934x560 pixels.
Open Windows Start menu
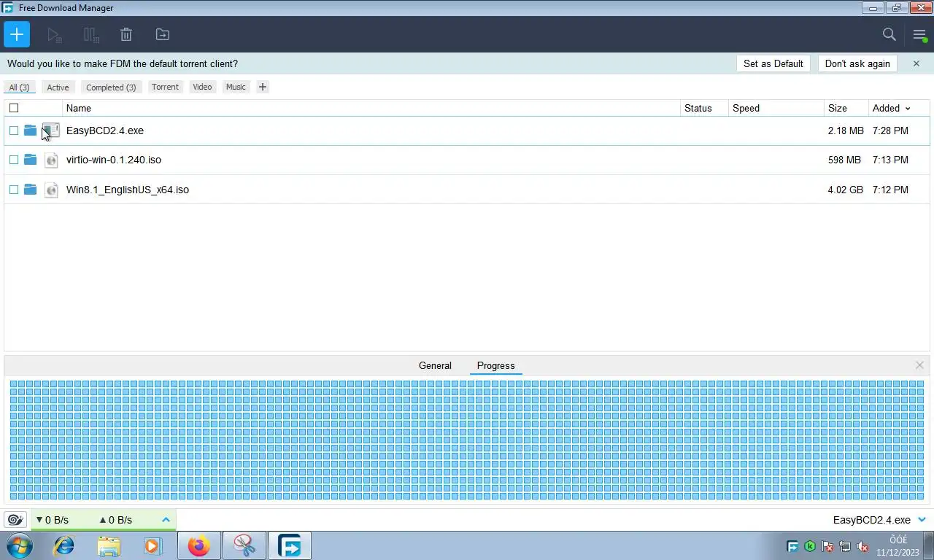click(19, 545)
